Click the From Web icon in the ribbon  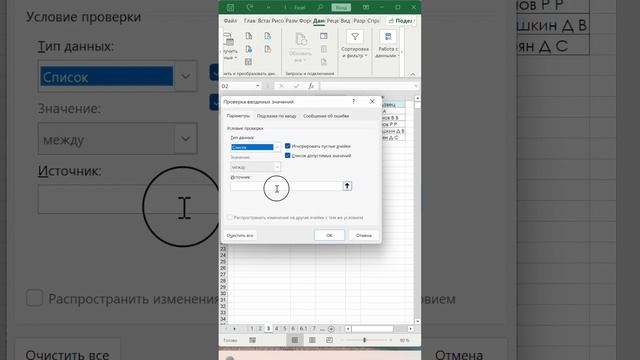point(249,49)
